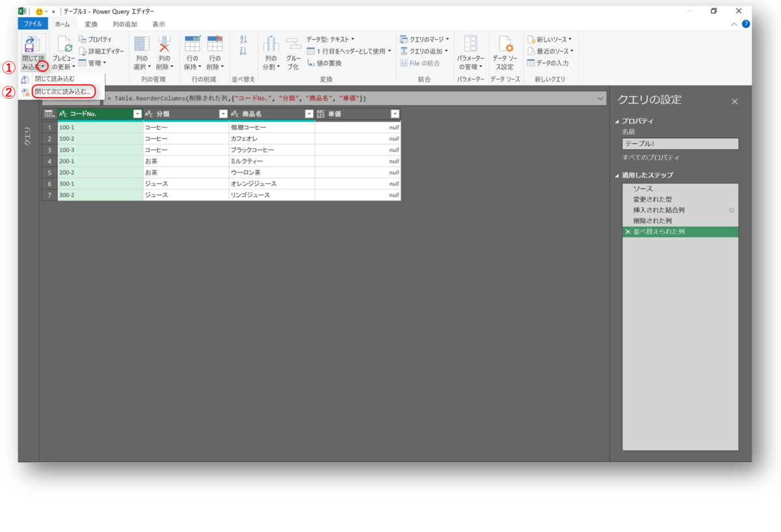Click the 列の削除 remove columns icon
Screen dimensions: 781x532
(164, 44)
